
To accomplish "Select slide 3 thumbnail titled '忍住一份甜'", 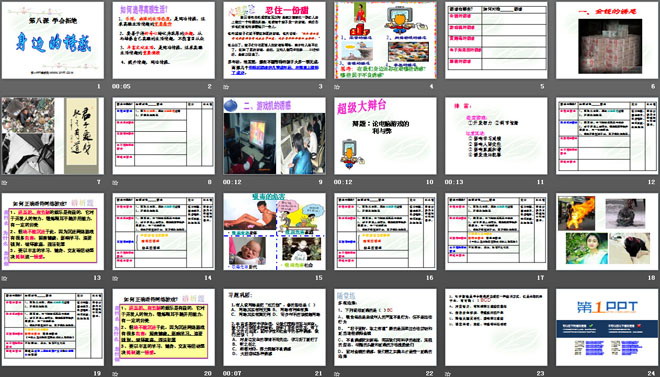I will tap(274, 40).
